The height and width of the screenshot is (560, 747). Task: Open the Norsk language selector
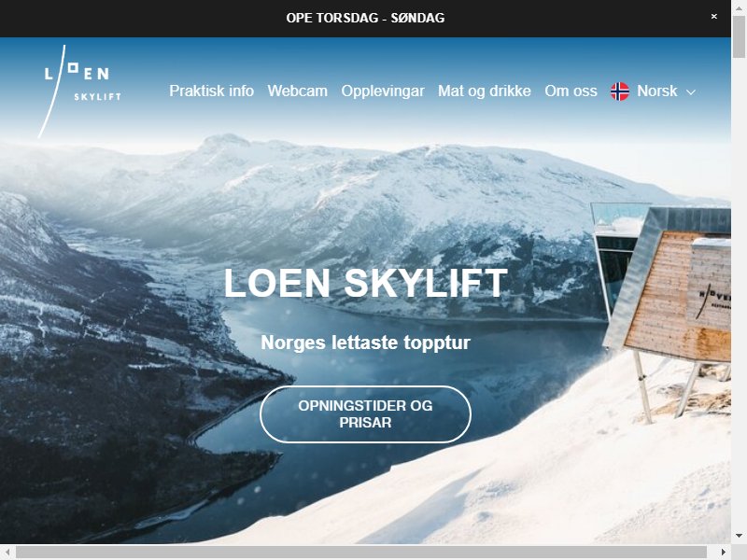(653, 91)
